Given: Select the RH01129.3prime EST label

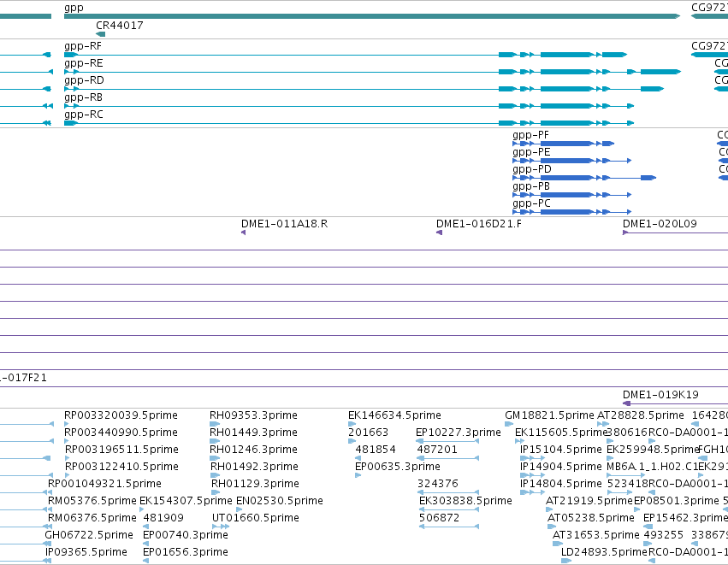Looking at the screenshot, I should point(256,484).
